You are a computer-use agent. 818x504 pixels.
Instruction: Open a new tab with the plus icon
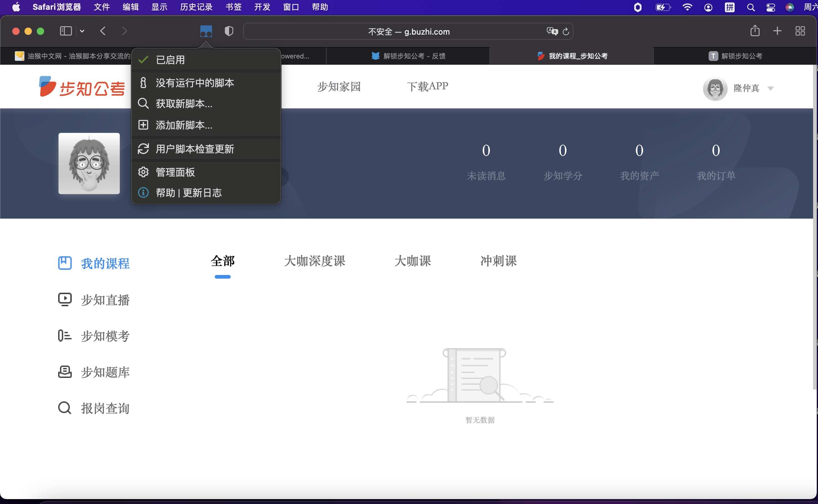point(777,31)
